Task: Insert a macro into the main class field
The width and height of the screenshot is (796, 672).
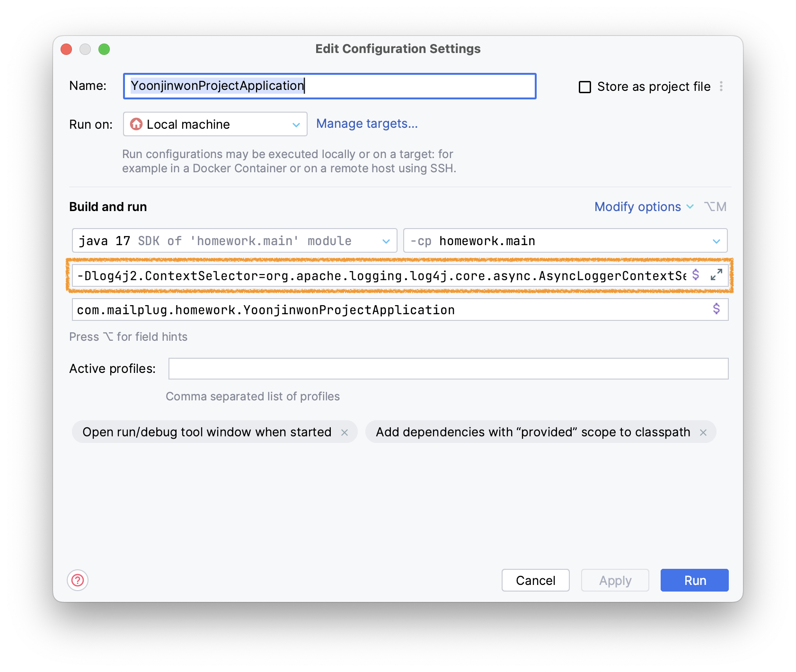Action: [x=716, y=310]
